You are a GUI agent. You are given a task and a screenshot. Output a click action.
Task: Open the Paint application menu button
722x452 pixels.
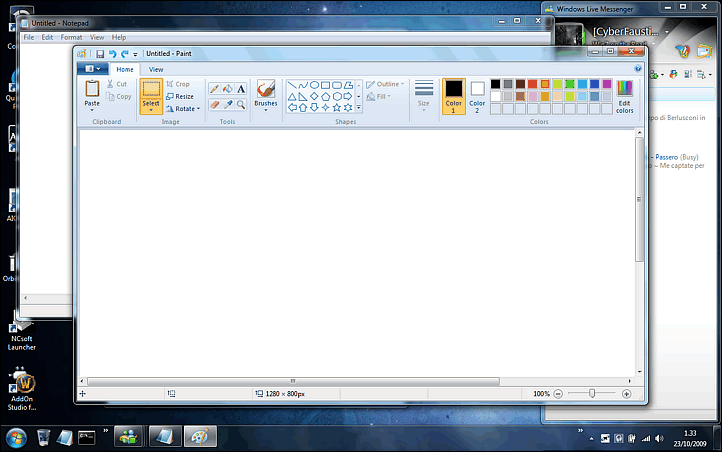93,69
